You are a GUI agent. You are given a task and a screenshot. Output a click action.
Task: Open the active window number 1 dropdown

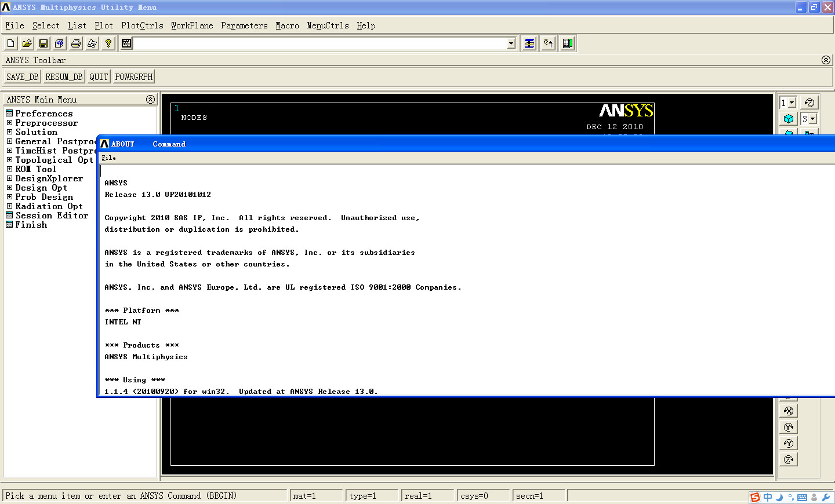point(792,103)
